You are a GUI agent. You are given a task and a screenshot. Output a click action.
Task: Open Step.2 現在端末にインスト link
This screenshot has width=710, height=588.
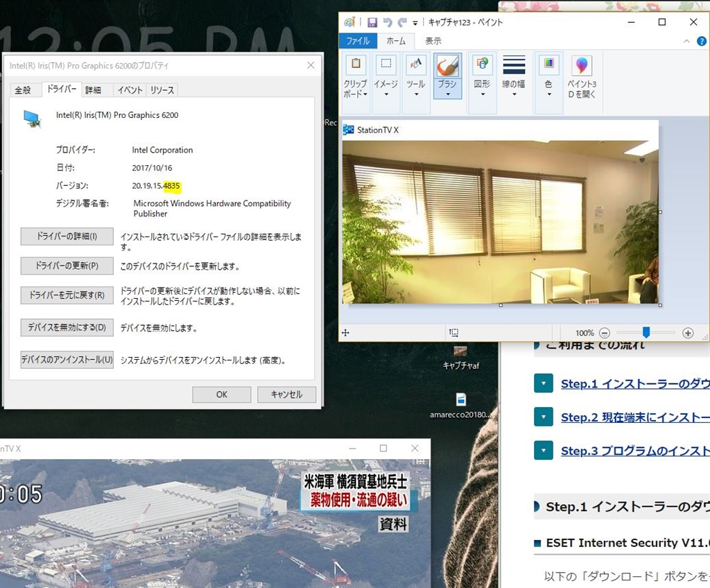[635, 417]
